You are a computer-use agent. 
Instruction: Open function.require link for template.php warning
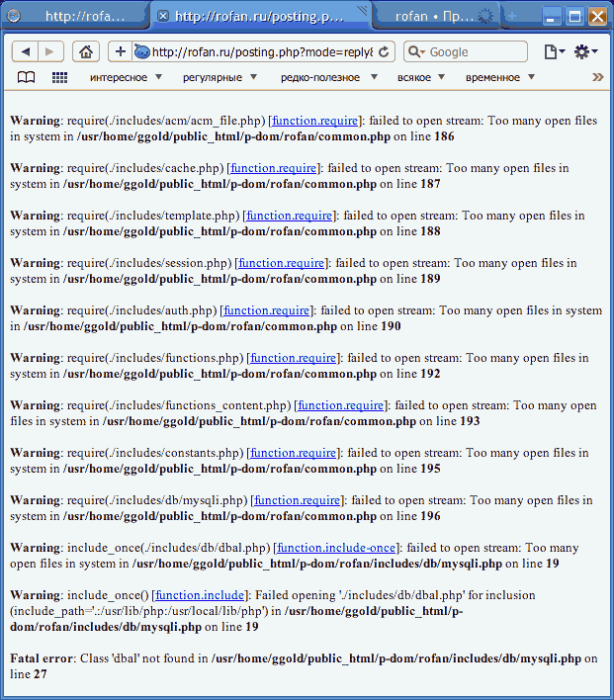point(290,216)
